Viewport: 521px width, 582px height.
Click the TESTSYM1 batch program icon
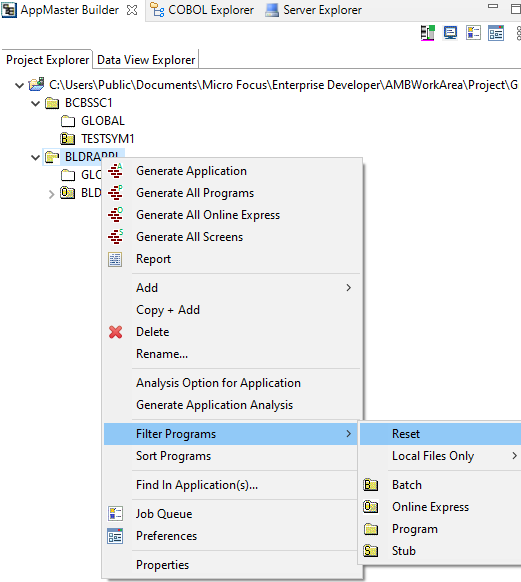pos(68,139)
